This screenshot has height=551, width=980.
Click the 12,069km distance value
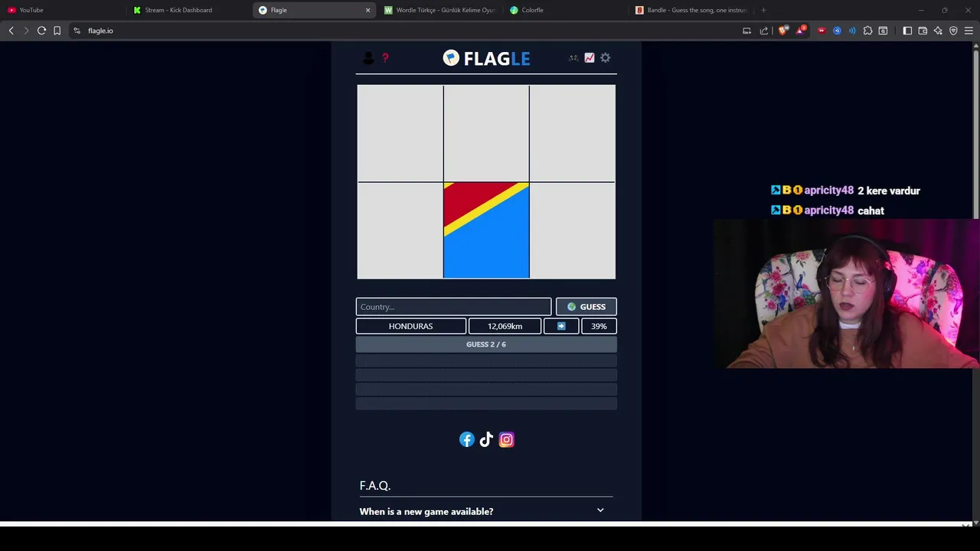(x=505, y=326)
